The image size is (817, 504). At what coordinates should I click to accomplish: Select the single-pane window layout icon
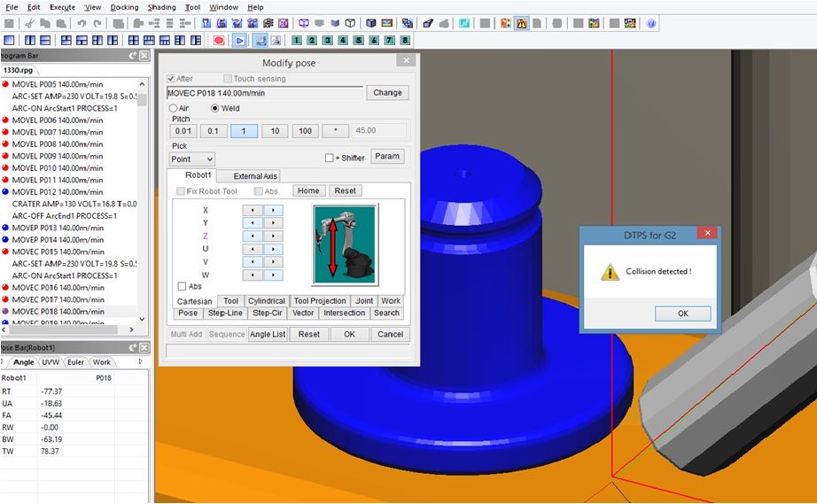pyautogui.click(x=9, y=41)
